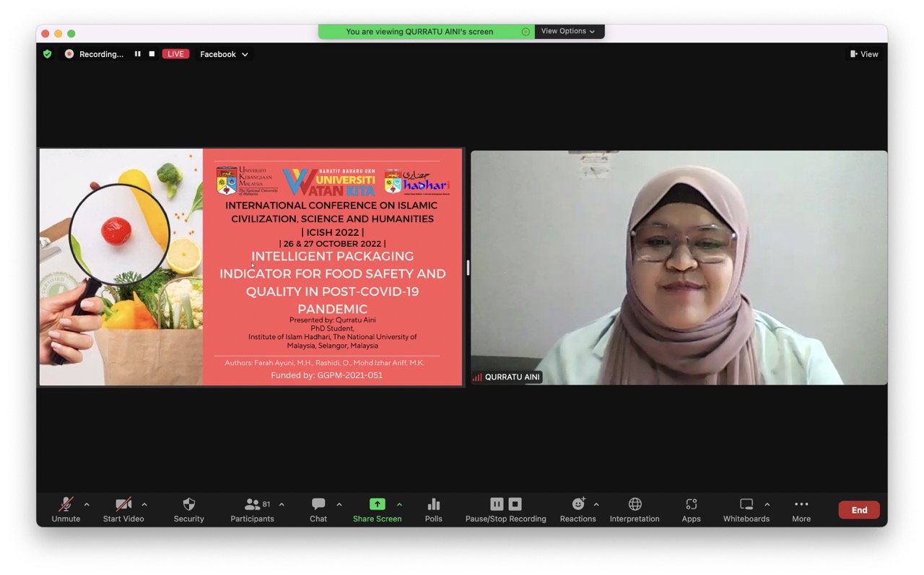Image resolution: width=924 pixels, height=575 pixels.
Task: Open the Polls icon
Action: click(433, 509)
